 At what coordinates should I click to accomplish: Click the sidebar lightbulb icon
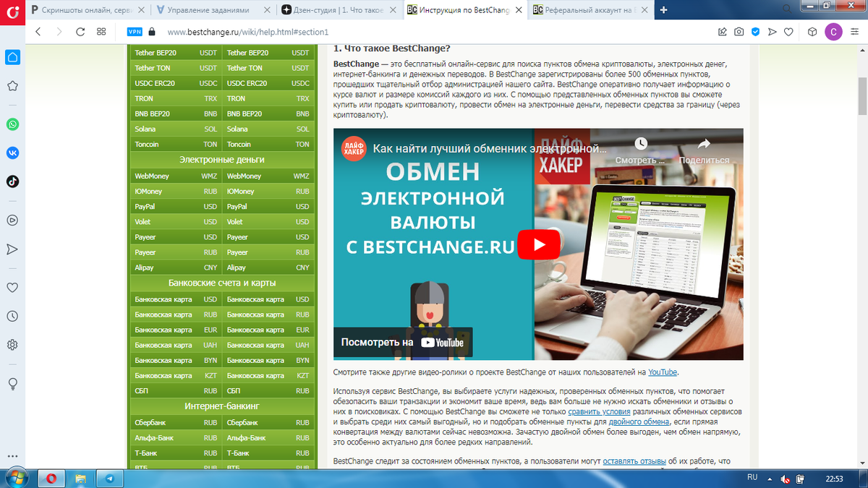point(12,383)
